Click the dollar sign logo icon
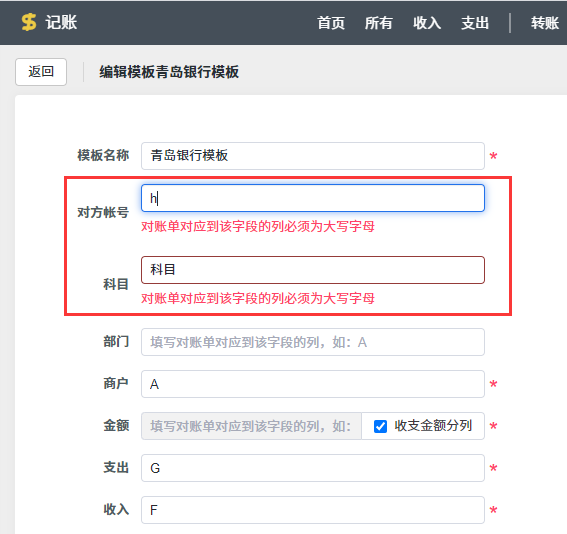567x534 pixels. coord(29,22)
